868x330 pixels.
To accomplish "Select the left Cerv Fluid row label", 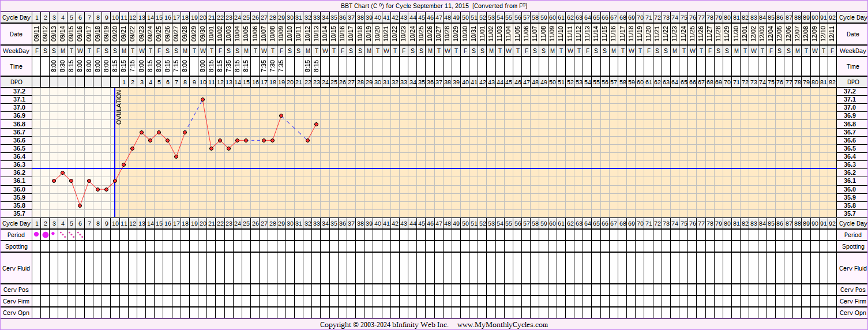I will pos(16,268).
